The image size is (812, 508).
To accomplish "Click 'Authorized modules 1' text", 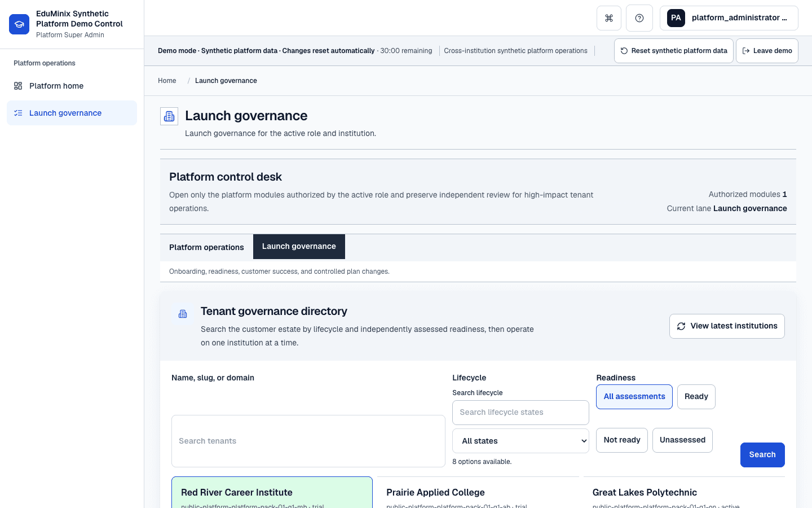I will [748, 194].
